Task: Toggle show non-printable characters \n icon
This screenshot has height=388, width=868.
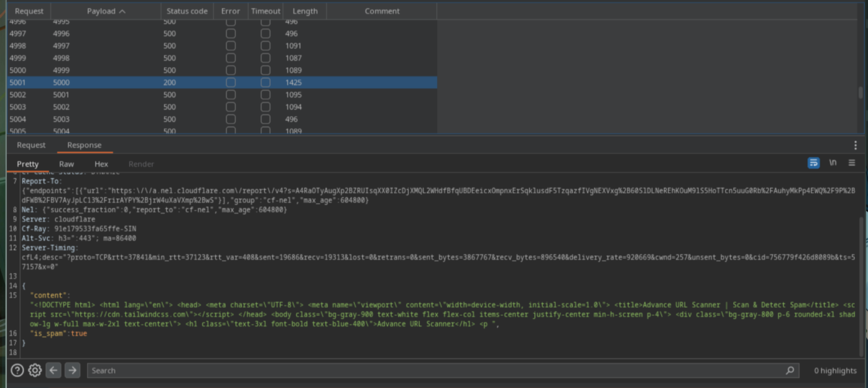Action: (x=833, y=163)
